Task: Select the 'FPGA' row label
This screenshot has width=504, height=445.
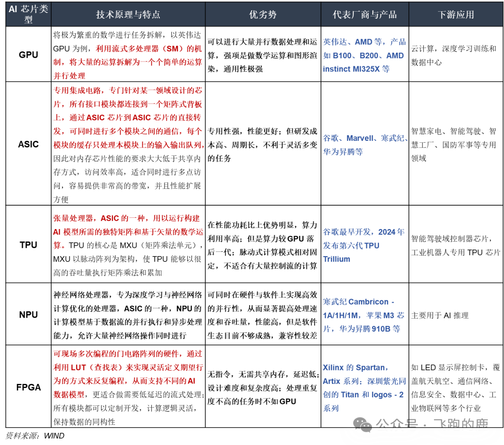Action: click(28, 387)
